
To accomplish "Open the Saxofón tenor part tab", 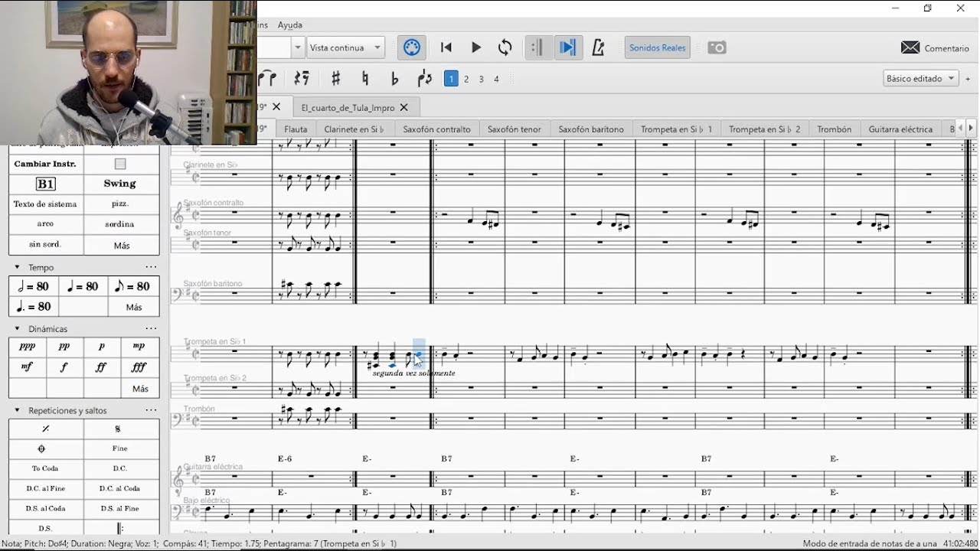I will tap(514, 129).
